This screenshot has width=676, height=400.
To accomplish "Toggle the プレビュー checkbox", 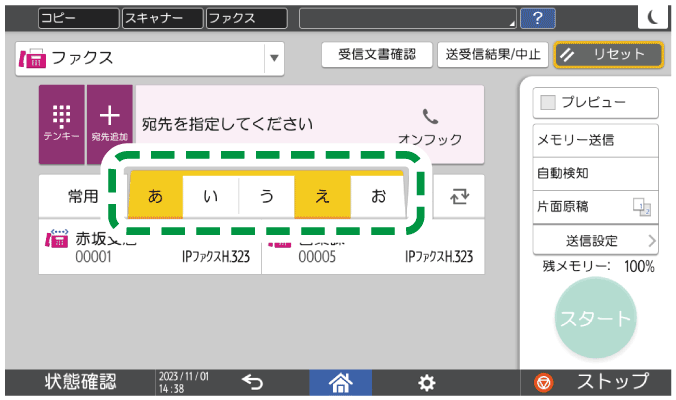I will (548, 102).
